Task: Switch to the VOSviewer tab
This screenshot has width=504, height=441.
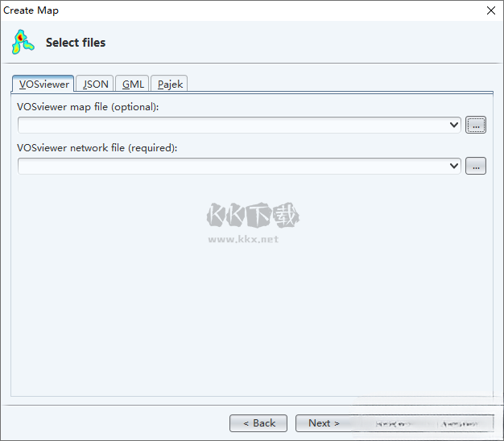Action: pyautogui.click(x=43, y=84)
